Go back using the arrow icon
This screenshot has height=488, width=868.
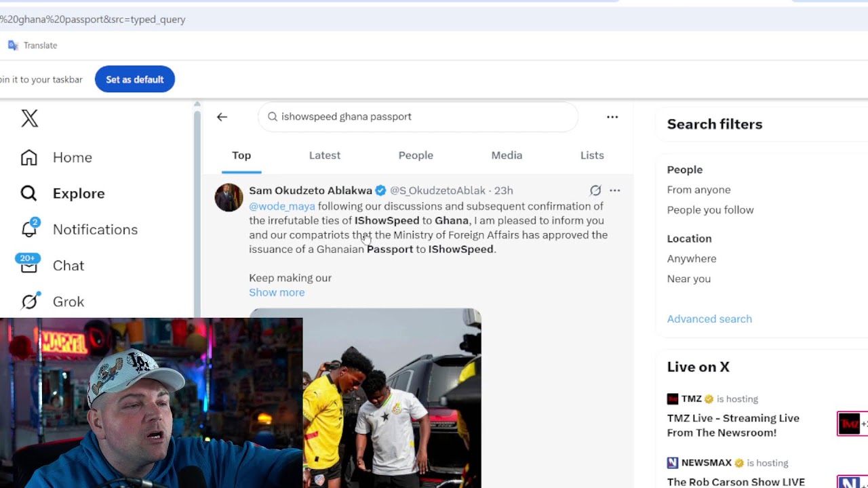tap(222, 117)
